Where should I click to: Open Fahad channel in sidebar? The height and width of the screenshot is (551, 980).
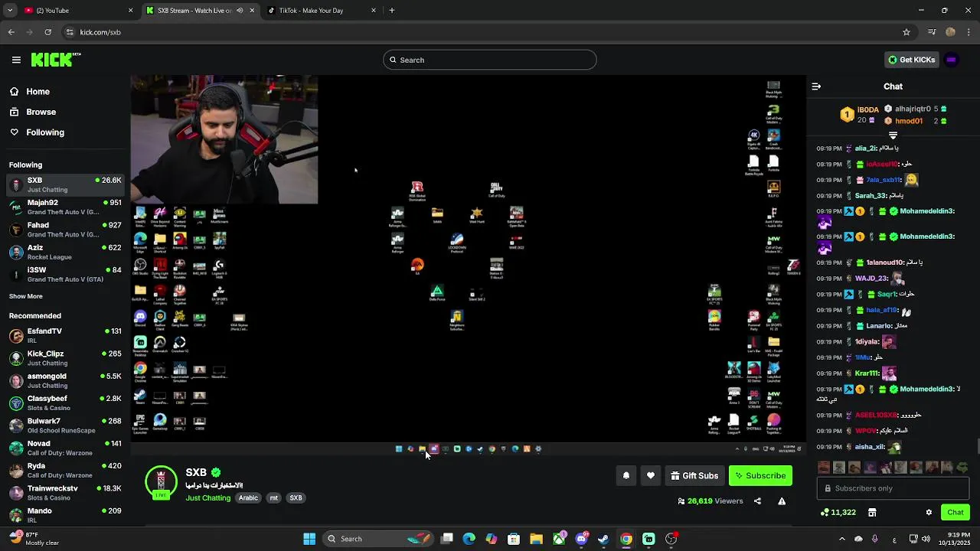tap(65, 230)
